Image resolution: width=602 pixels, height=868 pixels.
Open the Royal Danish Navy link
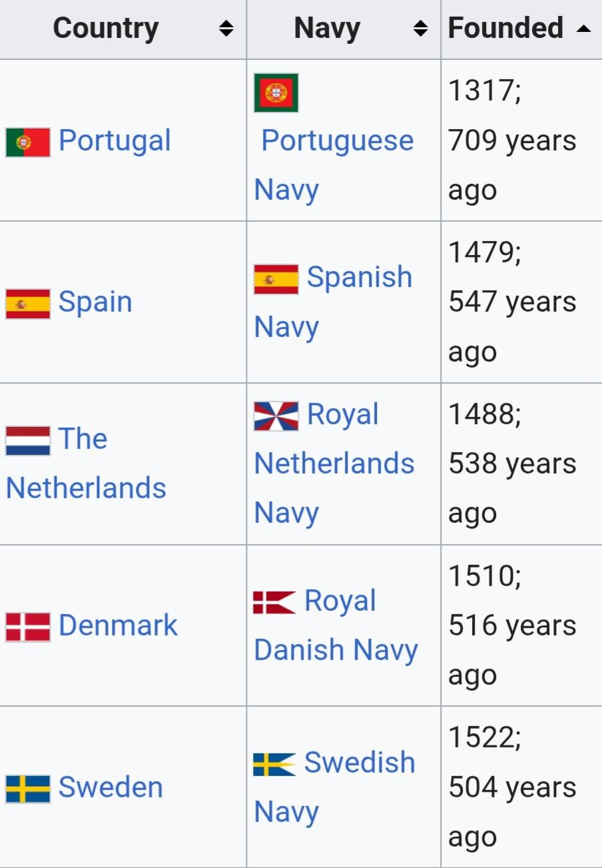[336, 650]
